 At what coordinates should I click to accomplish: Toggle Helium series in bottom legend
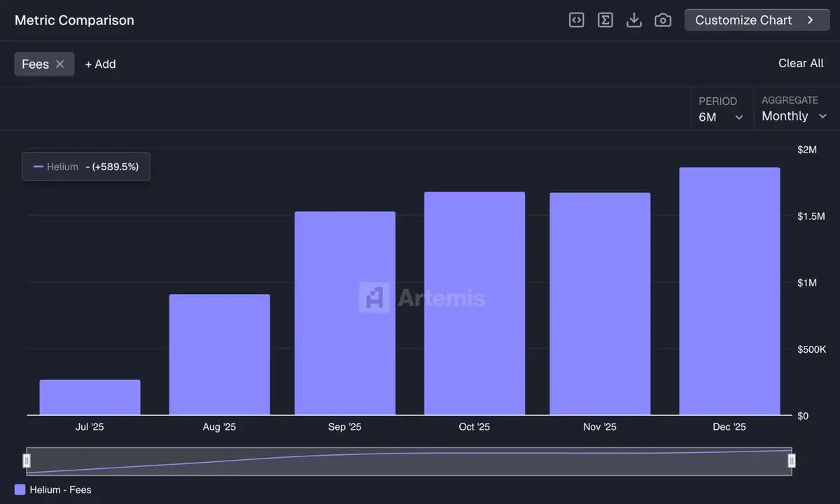click(x=53, y=490)
